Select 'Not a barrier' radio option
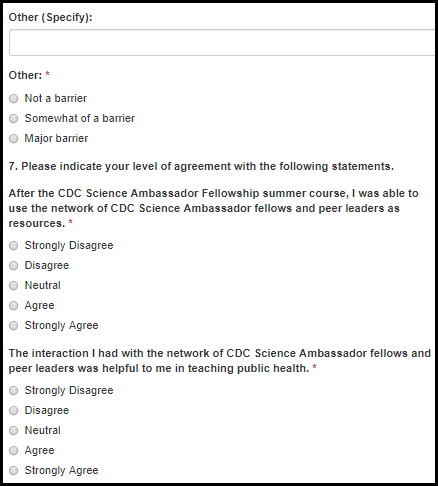The height and width of the screenshot is (486, 438). tap(13, 99)
